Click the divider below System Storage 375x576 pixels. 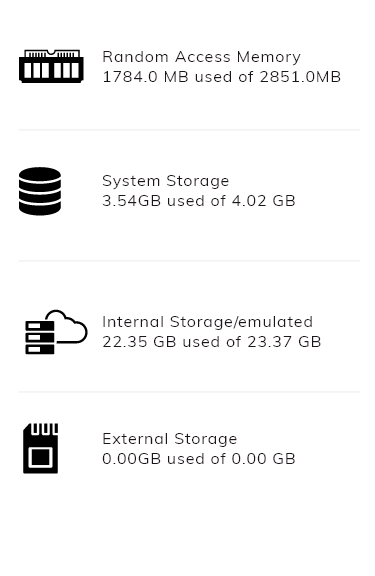[x=189, y=261]
